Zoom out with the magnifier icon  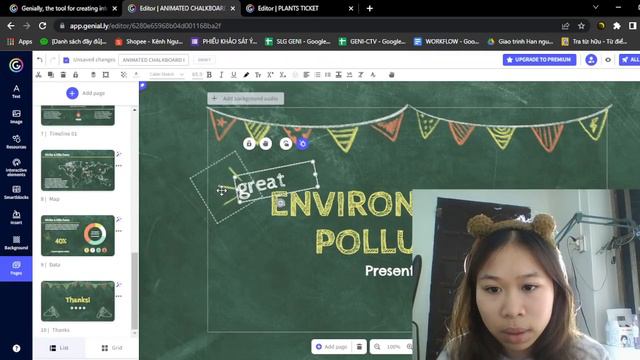pyautogui.click(x=378, y=347)
